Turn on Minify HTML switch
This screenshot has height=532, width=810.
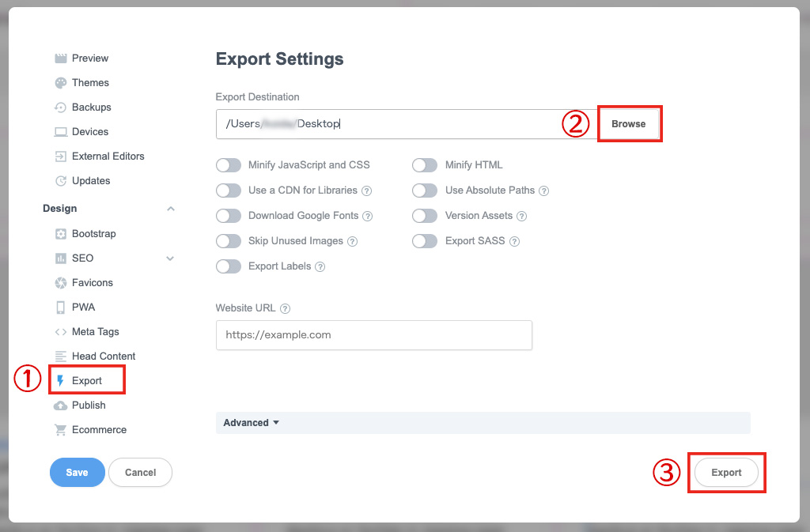[x=425, y=165]
